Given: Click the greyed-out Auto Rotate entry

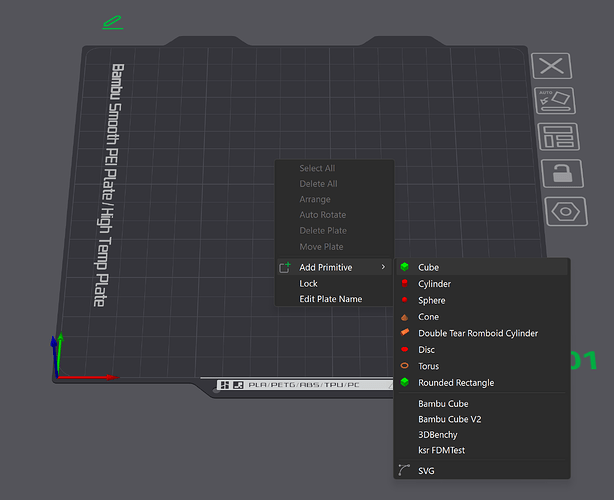Looking at the screenshot, I should [334, 215].
